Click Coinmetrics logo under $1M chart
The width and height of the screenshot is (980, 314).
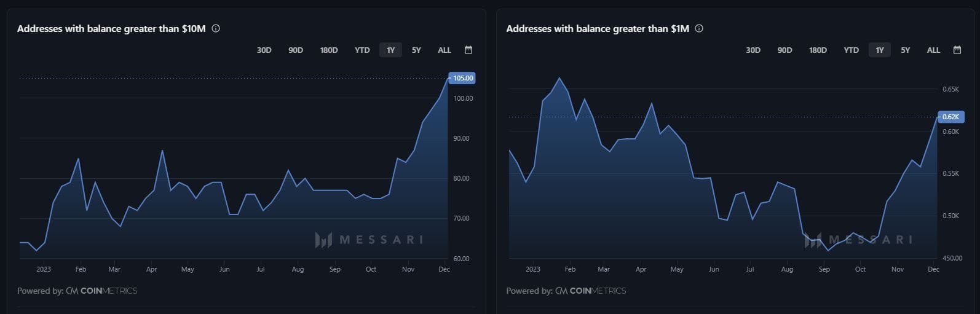591,291
